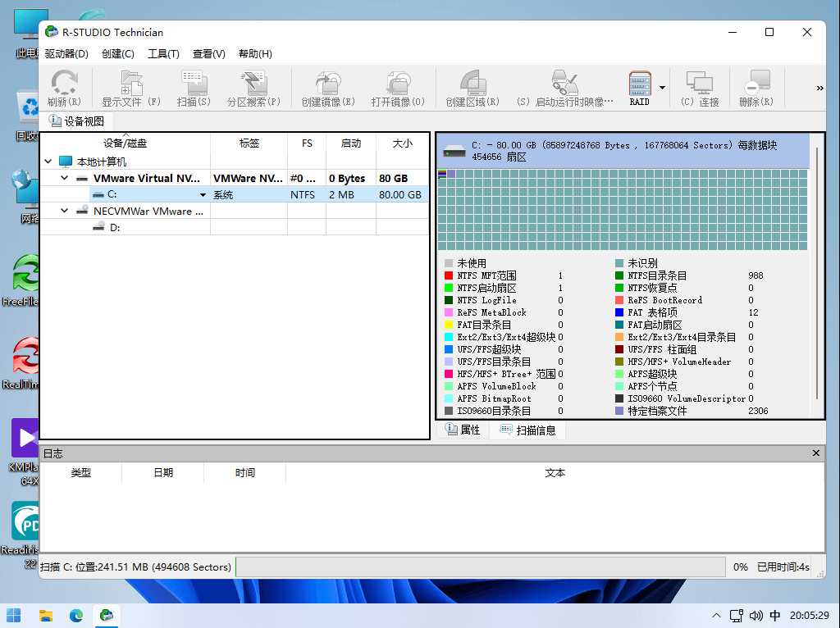The height and width of the screenshot is (628, 840).
Task: Open the 工具(T) menu
Action: click(163, 54)
